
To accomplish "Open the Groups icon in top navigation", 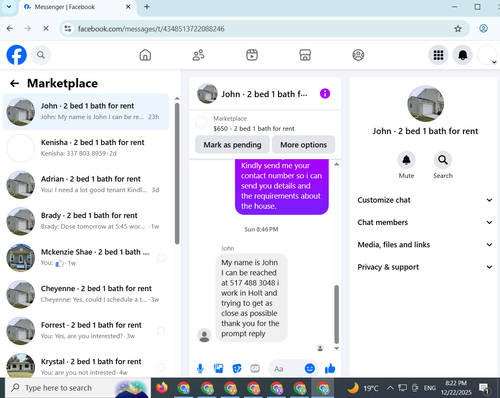I will pyautogui.click(x=358, y=55).
